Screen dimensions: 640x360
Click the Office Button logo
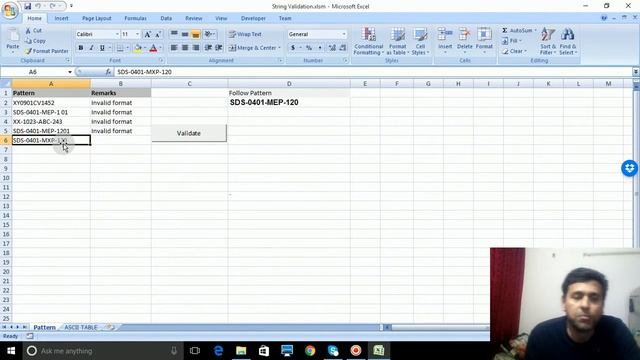coord(10,10)
